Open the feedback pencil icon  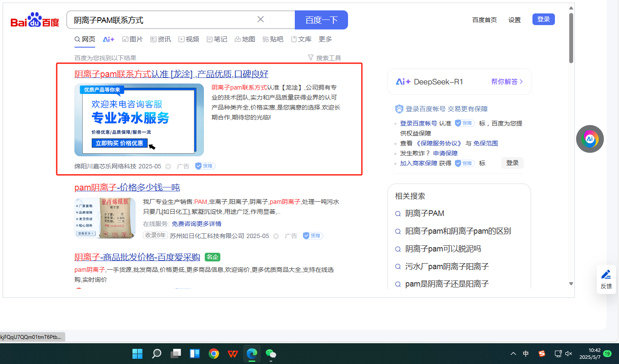pos(606,278)
